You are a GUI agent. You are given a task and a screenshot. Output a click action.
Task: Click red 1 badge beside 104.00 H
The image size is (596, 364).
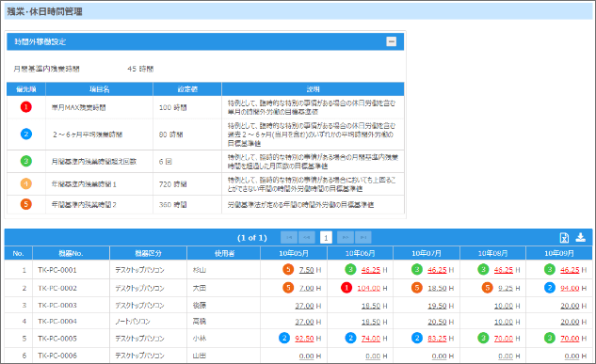click(x=346, y=288)
